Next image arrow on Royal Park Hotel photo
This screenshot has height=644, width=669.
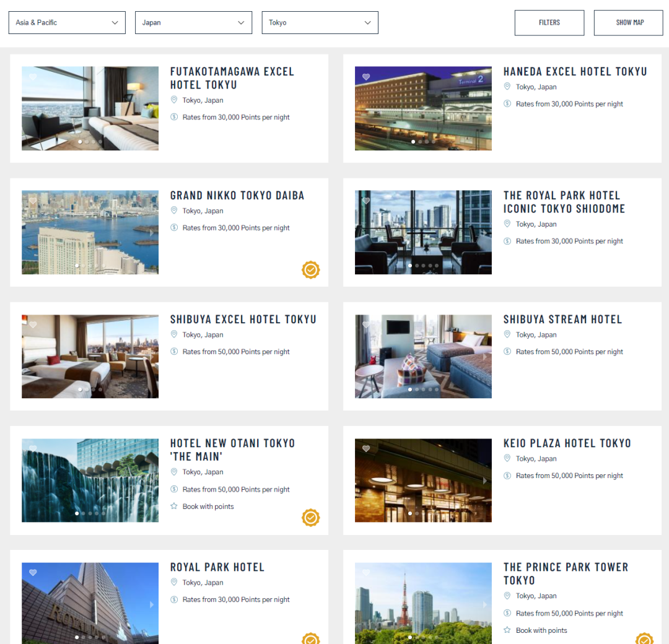click(152, 604)
